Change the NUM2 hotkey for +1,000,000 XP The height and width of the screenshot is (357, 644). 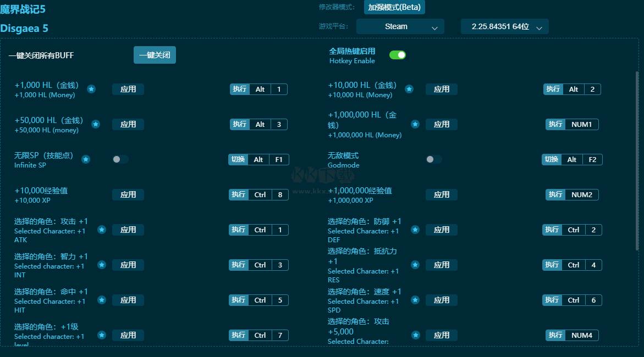click(x=572, y=194)
